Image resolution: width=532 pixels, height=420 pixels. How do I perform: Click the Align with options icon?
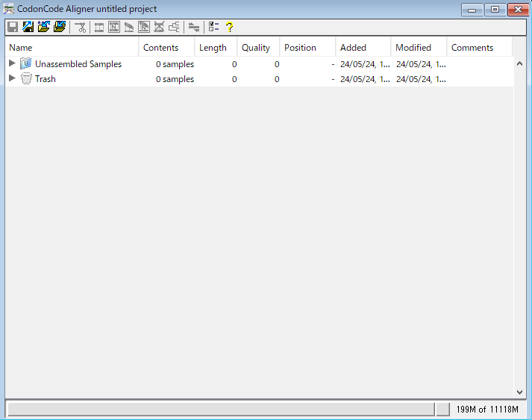(x=144, y=27)
